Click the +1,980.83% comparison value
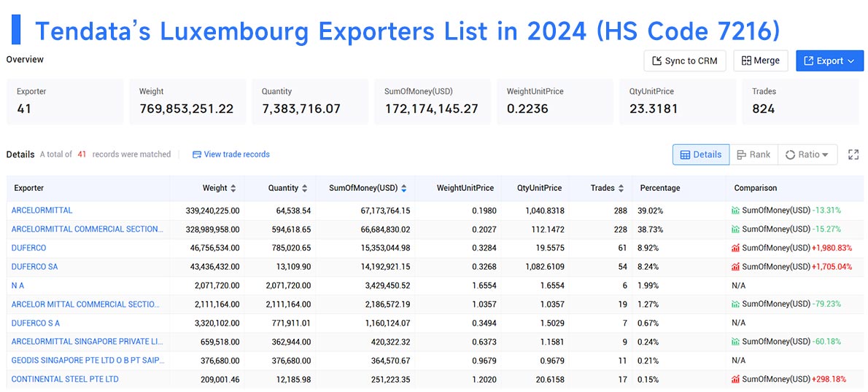The image size is (868, 392). [x=832, y=248]
